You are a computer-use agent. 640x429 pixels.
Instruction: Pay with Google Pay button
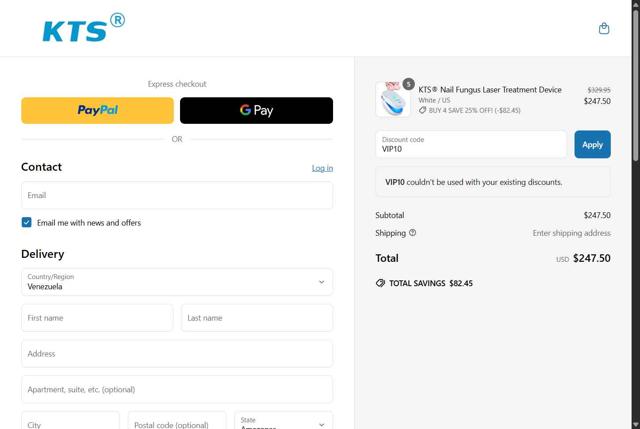256,110
